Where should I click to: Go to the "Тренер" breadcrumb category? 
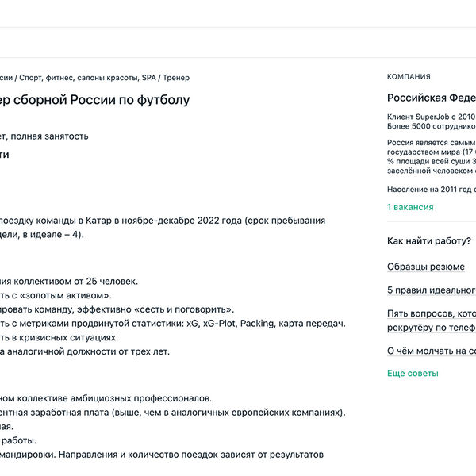click(x=175, y=78)
